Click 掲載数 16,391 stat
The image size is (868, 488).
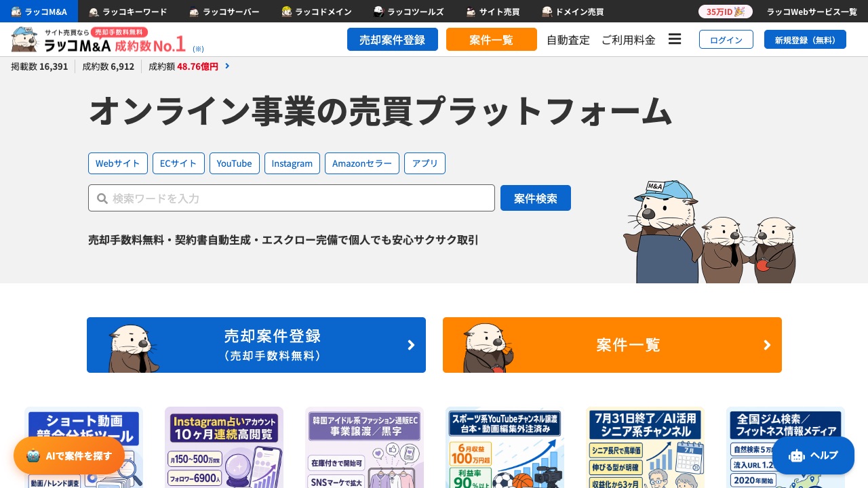point(39,66)
